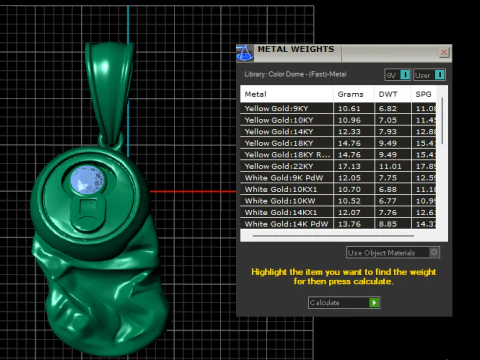
Task: Select the Yellow Gold:14KY row
Action: 338,132
